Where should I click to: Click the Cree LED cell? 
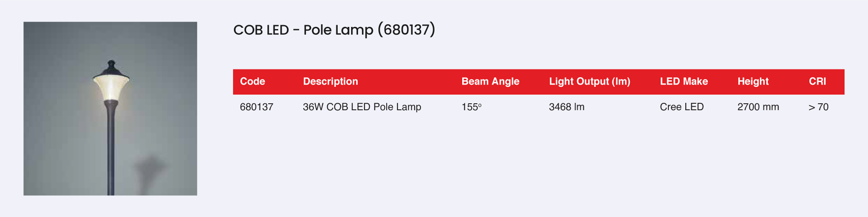[x=681, y=107]
